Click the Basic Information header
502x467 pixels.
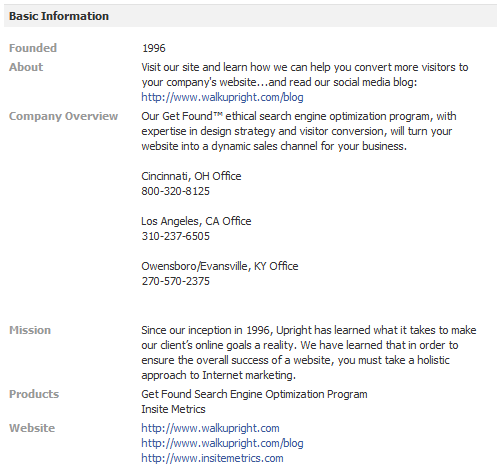(59, 16)
